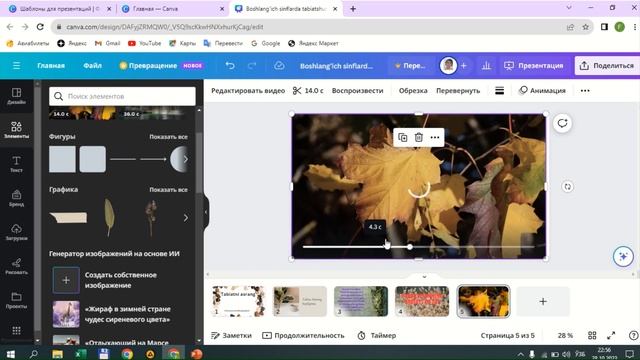Open the Windows Start menu
The width and height of the screenshot is (640, 360).
pyautogui.click(x=11, y=354)
